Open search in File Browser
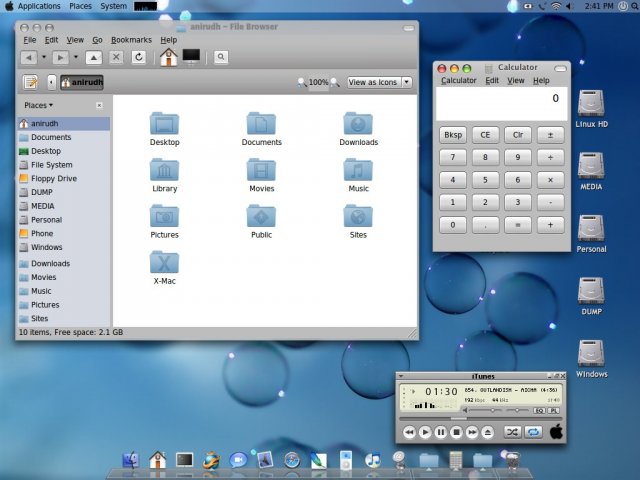 point(221,57)
